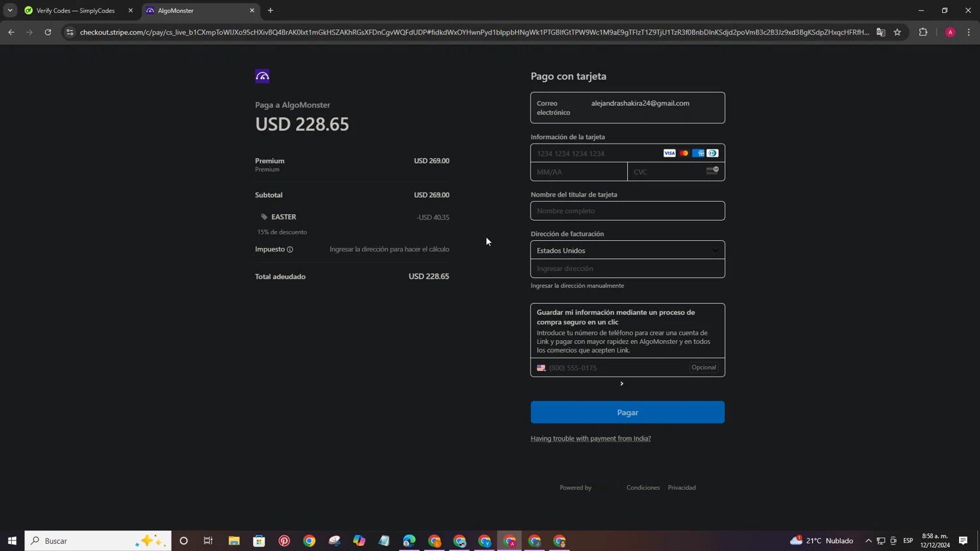Reload the Stripe checkout page

pos(48,32)
